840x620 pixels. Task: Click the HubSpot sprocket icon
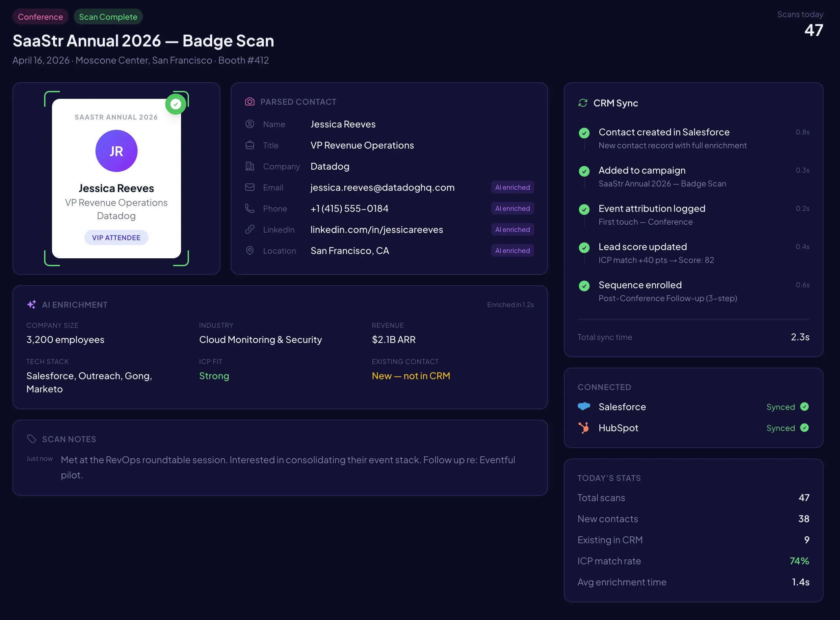point(584,428)
